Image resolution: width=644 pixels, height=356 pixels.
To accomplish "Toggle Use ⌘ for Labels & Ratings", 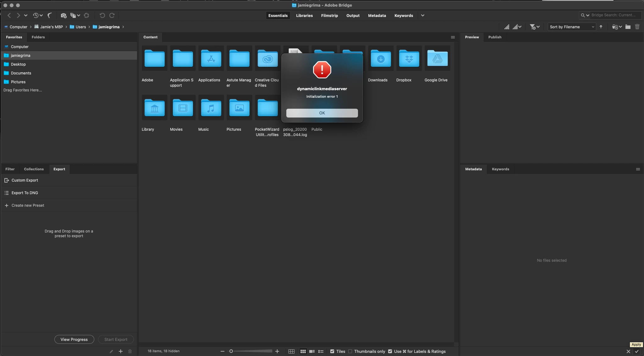I will click(x=390, y=351).
